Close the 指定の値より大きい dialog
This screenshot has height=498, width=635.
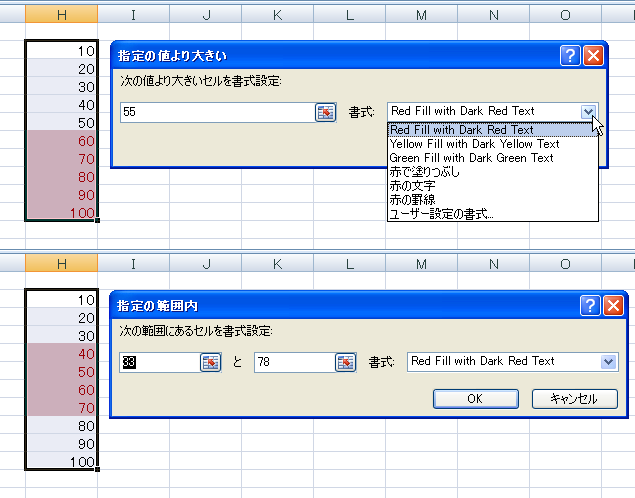pos(593,56)
